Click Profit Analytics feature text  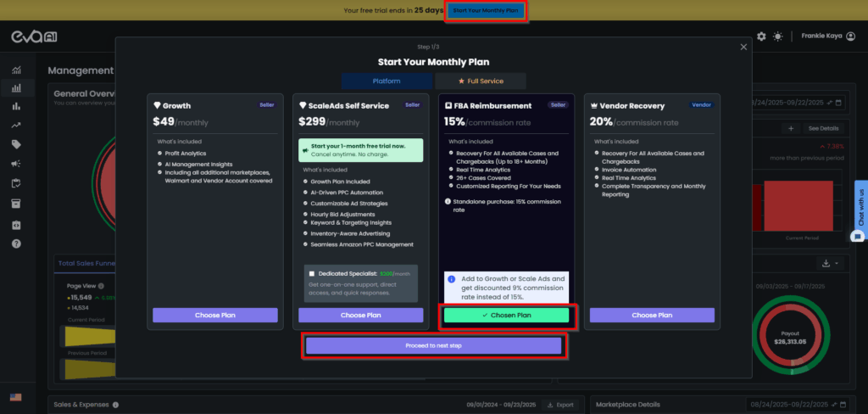pyautogui.click(x=185, y=153)
